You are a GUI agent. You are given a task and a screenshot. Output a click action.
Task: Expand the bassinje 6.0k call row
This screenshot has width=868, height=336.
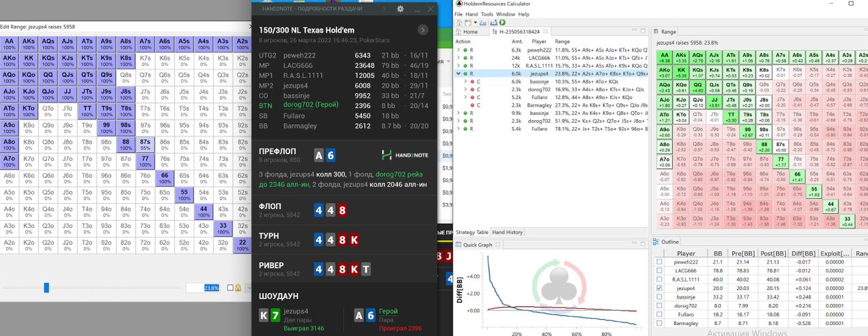pos(465,81)
